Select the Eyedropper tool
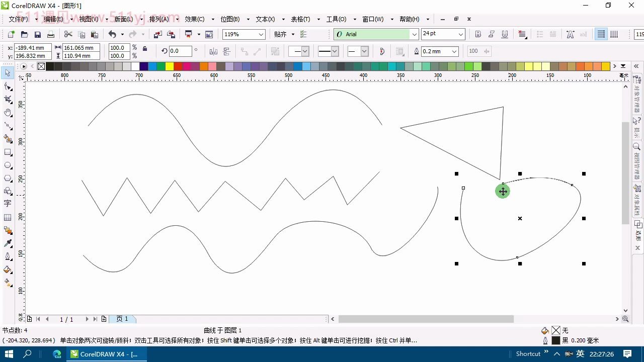Viewport: 644px width, 362px height. 8,243
